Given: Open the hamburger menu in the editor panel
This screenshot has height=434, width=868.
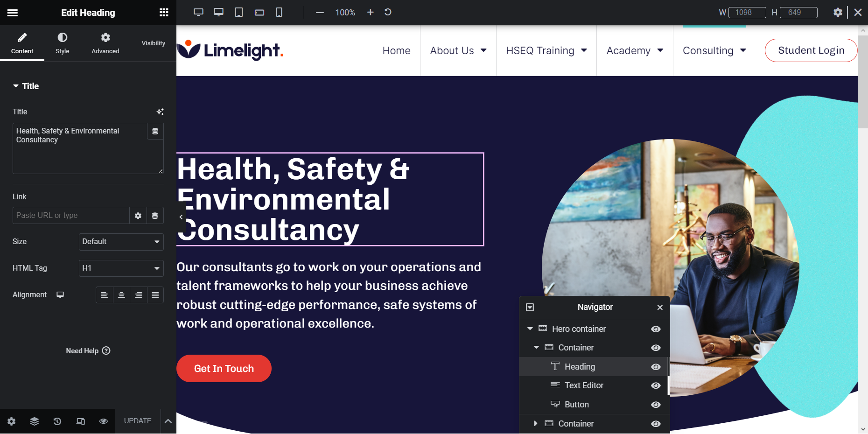Looking at the screenshot, I should (13, 13).
